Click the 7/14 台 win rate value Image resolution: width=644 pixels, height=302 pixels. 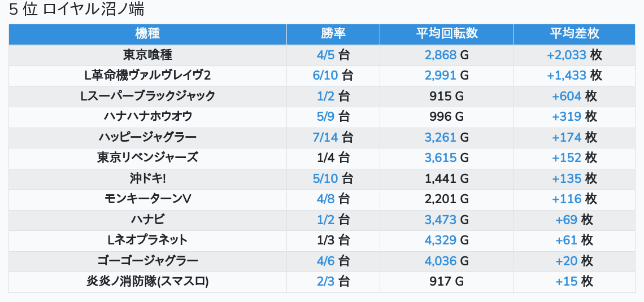pyautogui.click(x=333, y=137)
